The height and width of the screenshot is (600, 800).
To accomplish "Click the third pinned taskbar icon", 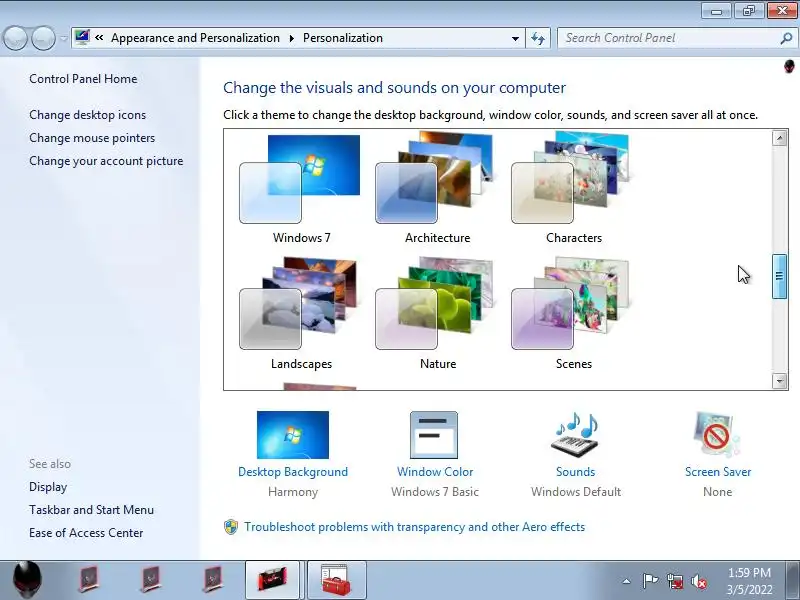I will tap(213, 579).
